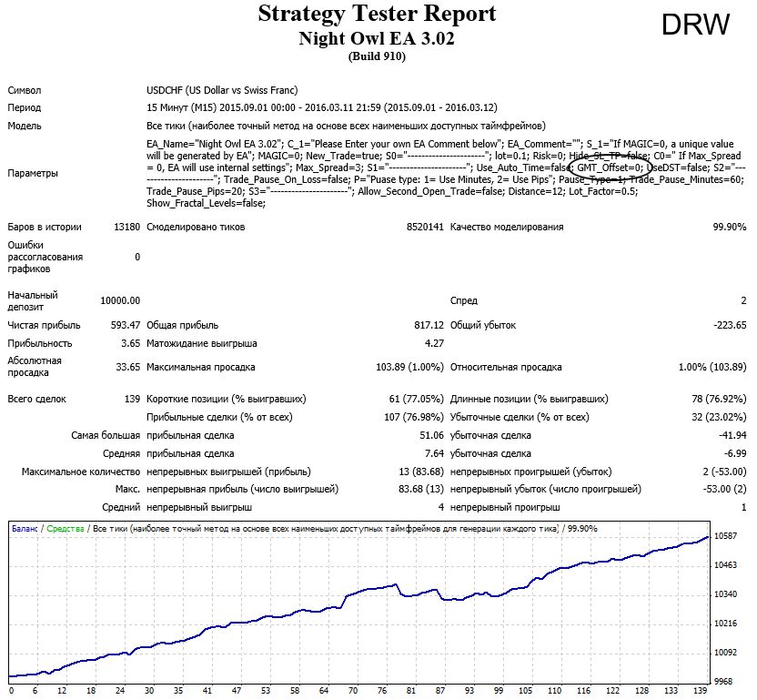Select the absolute drawdown value '33.65'
This screenshot has width=757, height=700.
click(128, 367)
